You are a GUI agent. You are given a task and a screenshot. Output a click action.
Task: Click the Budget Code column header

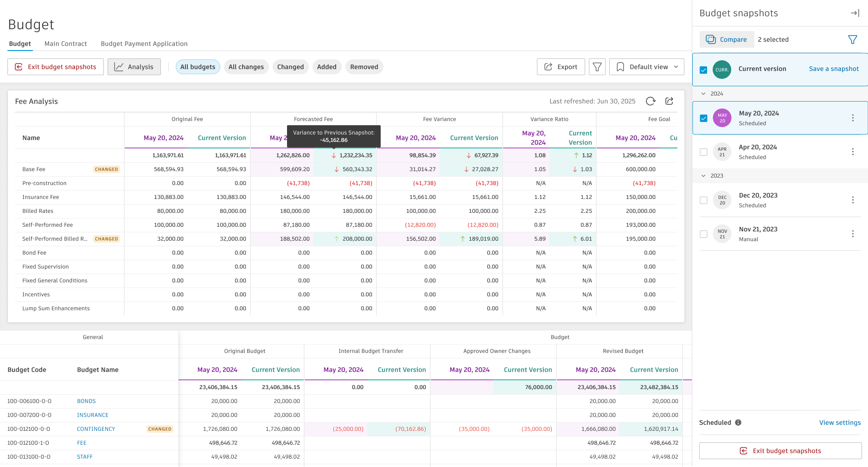pos(27,370)
